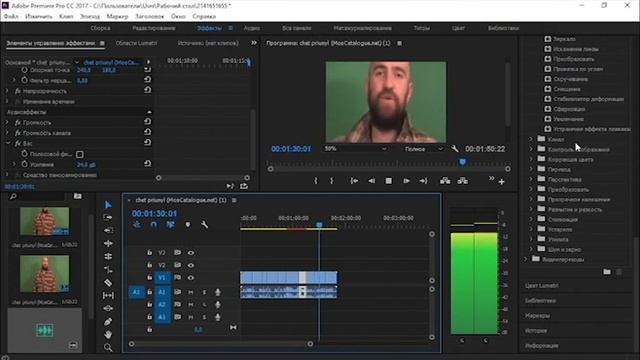Step forward one frame in Program monitor
640x360 pixels.
tap(406, 181)
